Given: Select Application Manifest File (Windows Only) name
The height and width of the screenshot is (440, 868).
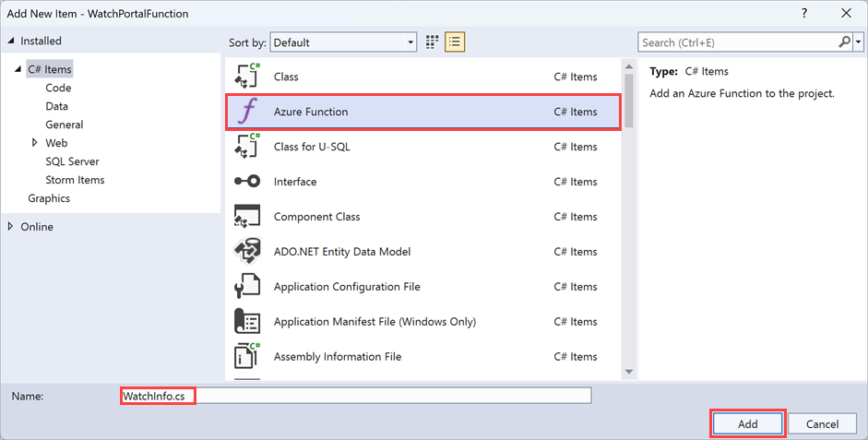Looking at the screenshot, I should [375, 322].
